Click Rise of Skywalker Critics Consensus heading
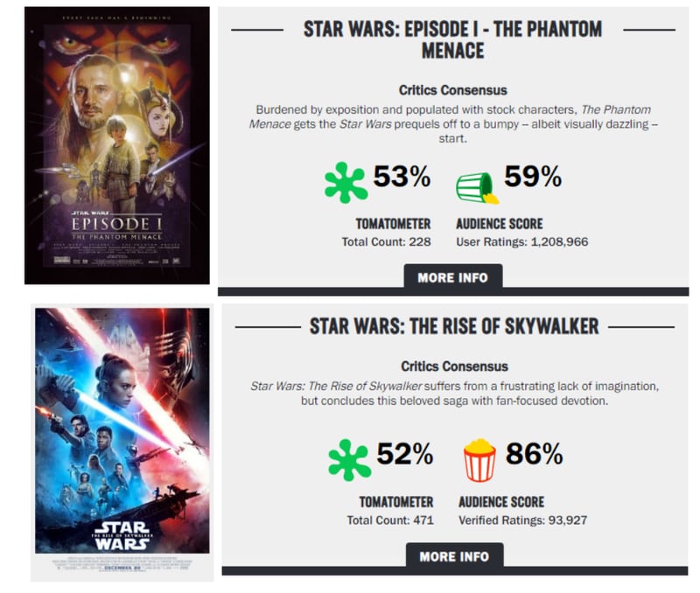This screenshot has height=593, width=700. point(454,366)
